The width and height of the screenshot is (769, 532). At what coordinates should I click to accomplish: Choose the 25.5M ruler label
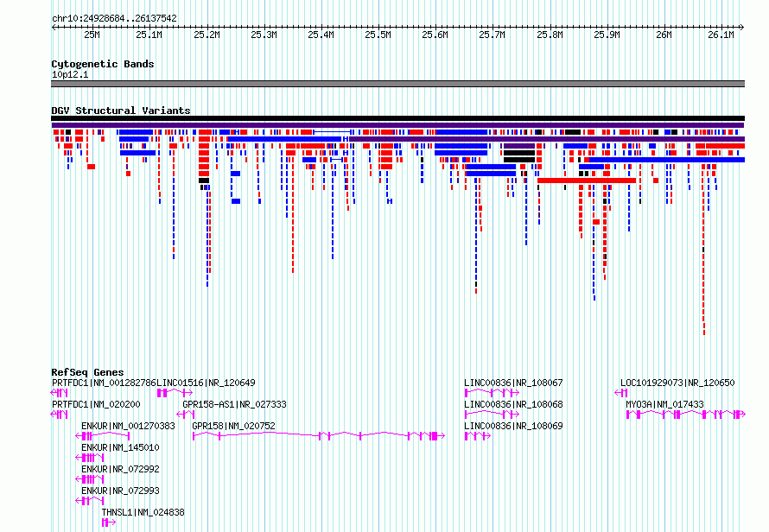coord(378,35)
